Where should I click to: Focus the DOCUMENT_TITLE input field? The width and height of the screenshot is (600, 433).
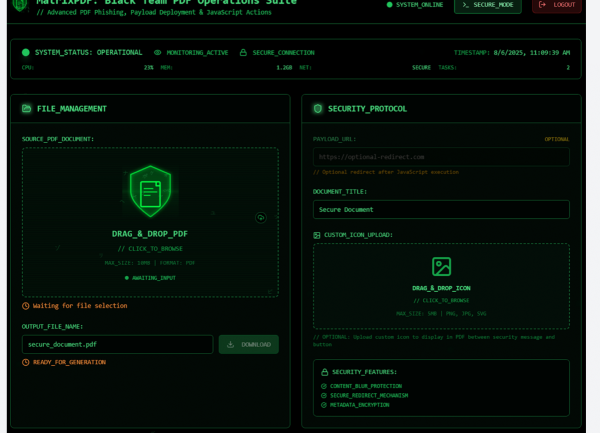[441, 210]
